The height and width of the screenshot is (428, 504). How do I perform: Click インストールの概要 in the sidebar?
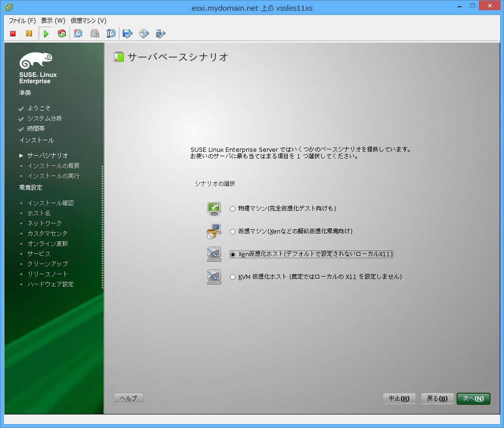53,166
